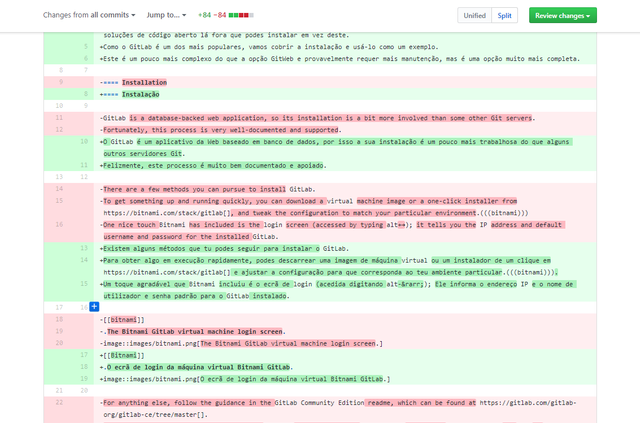Open the Review changes button
Screen dimensions: 640x423
coord(563,16)
